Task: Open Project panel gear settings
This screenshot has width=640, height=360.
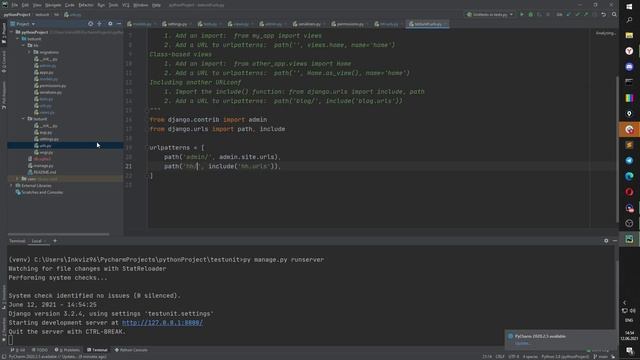Action: 110,24
